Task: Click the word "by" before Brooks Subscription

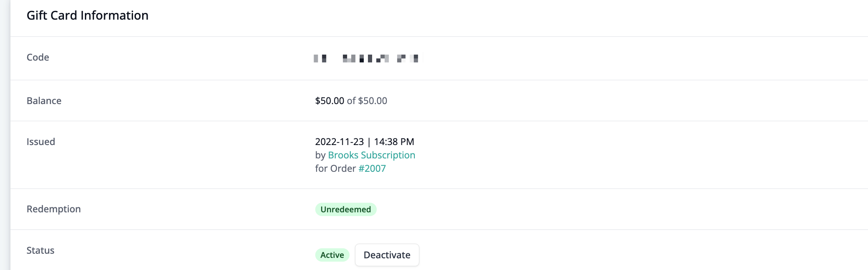Action: click(320, 155)
